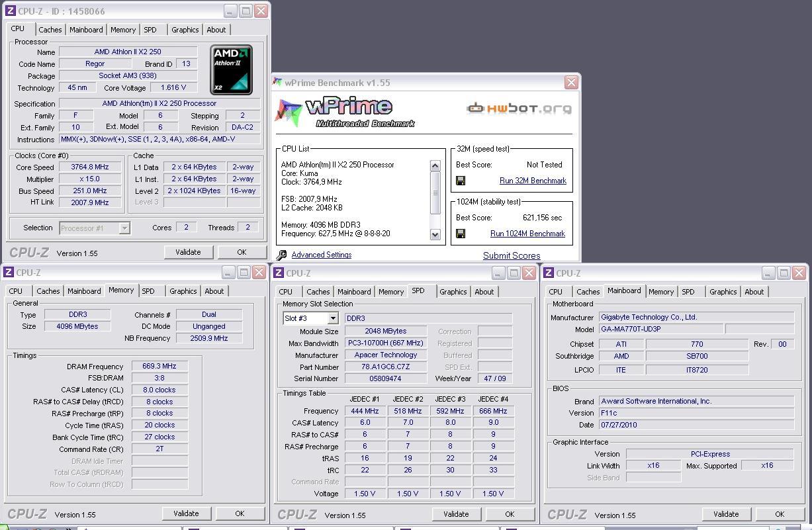The image size is (812, 530).
Task: Open the Slot #3 memory slot dropdown
Action: (333, 318)
